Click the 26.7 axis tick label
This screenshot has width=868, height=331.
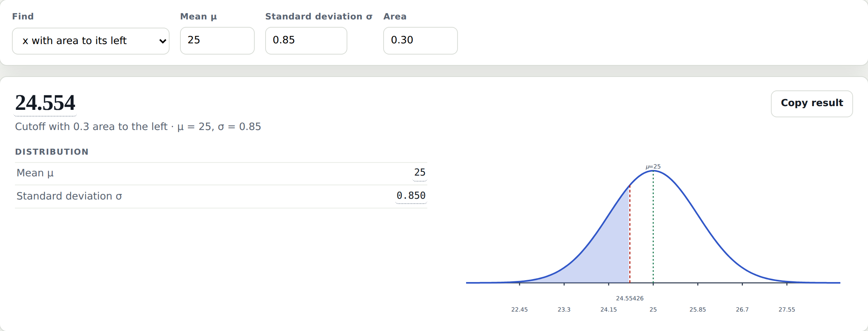[742, 309]
